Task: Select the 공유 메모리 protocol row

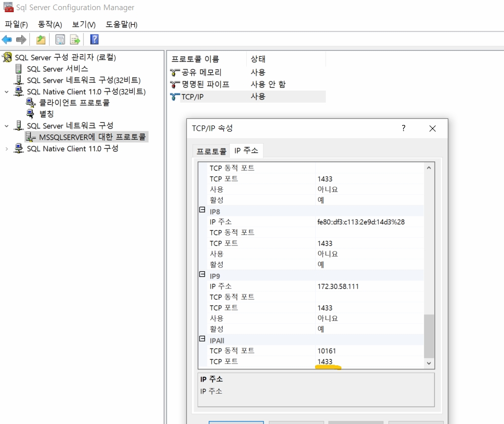Action: click(x=247, y=72)
